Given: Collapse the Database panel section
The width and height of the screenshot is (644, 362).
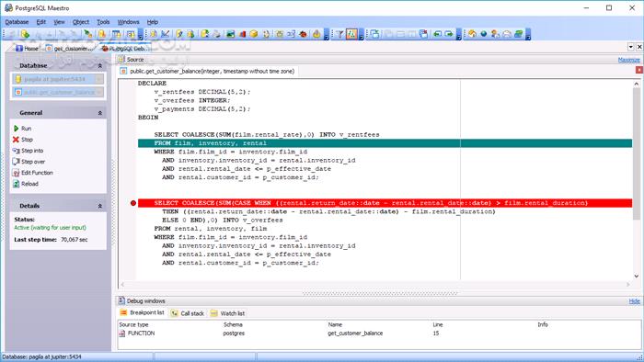Looking at the screenshot, I should (x=99, y=65).
